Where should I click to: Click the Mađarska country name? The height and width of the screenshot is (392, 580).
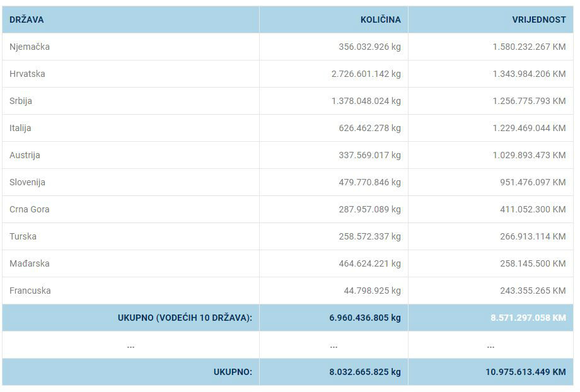point(29,263)
